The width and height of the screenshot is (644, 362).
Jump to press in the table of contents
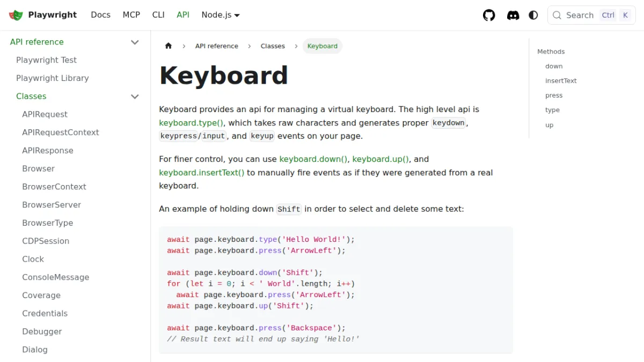554,95
